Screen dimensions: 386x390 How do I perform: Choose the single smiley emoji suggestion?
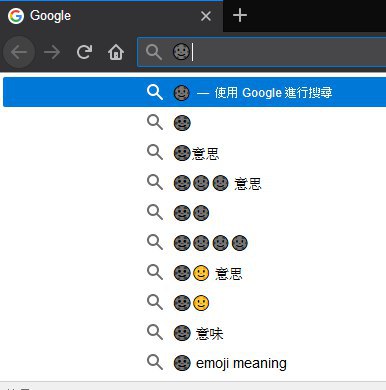tap(194, 123)
